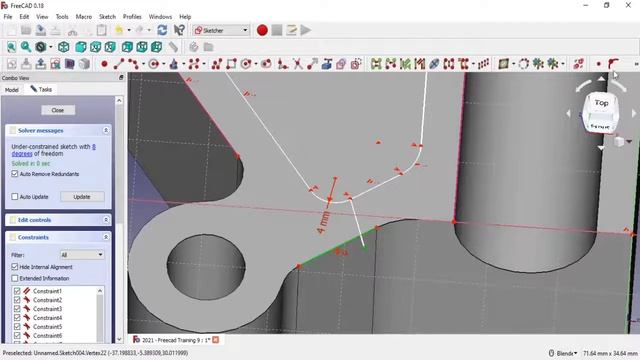Enable the Extended Information checkbox
The image size is (640, 360).
tap(15, 278)
